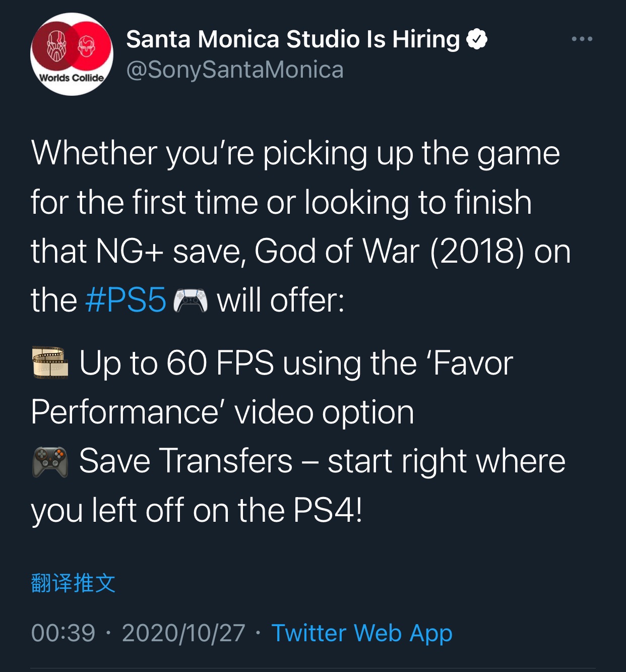The height and width of the screenshot is (672, 626).
Task: Open the Twitter Web App source link
Action: (362, 633)
